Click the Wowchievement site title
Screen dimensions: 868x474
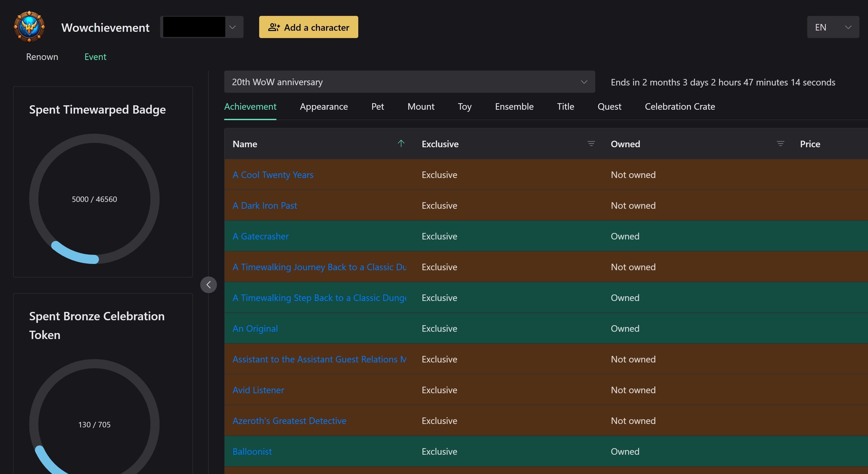pos(105,27)
